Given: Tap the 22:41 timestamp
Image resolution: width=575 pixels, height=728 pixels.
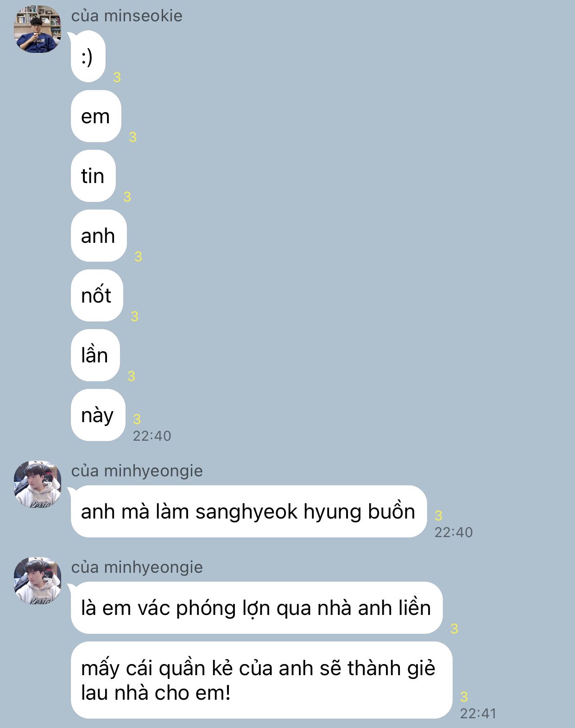Looking at the screenshot, I should 478,713.
